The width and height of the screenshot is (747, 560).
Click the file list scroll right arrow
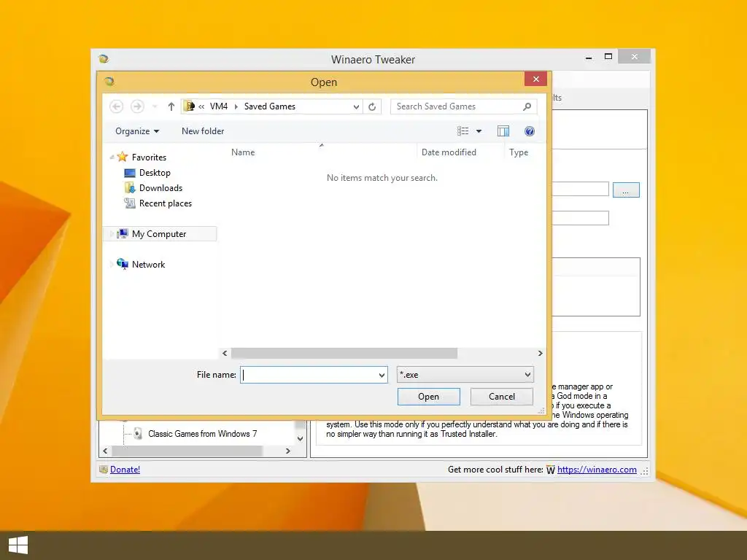click(x=540, y=354)
